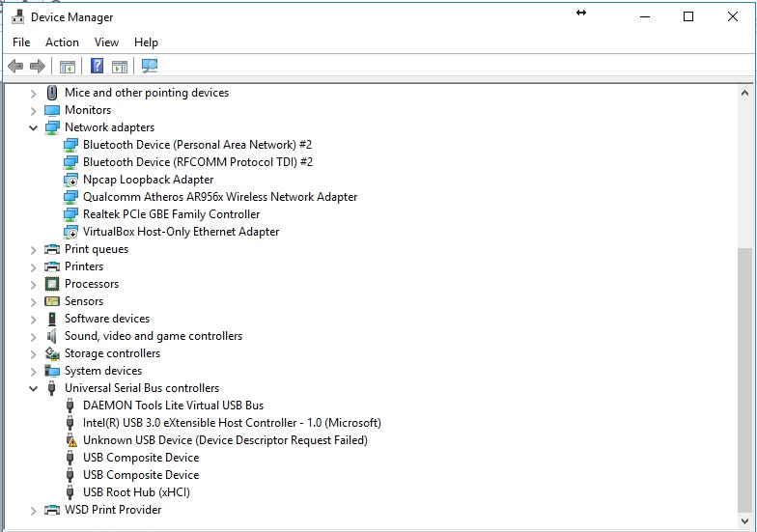The width and height of the screenshot is (757, 532).
Task: Select Qualcomm Atheros AR956x Wireless Network Adapter
Action: (x=220, y=197)
